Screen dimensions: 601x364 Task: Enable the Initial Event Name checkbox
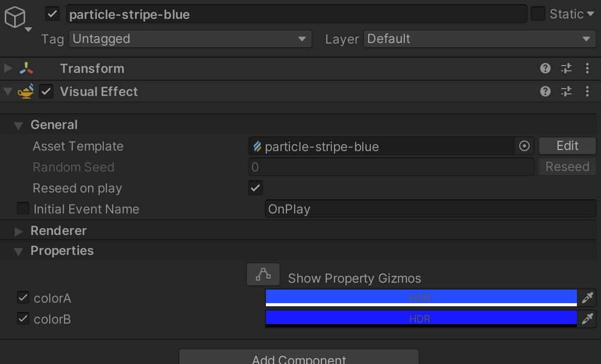pos(23,208)
